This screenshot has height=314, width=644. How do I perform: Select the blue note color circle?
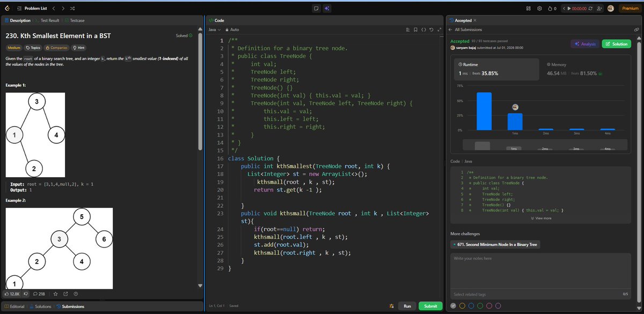click(471, 305)
